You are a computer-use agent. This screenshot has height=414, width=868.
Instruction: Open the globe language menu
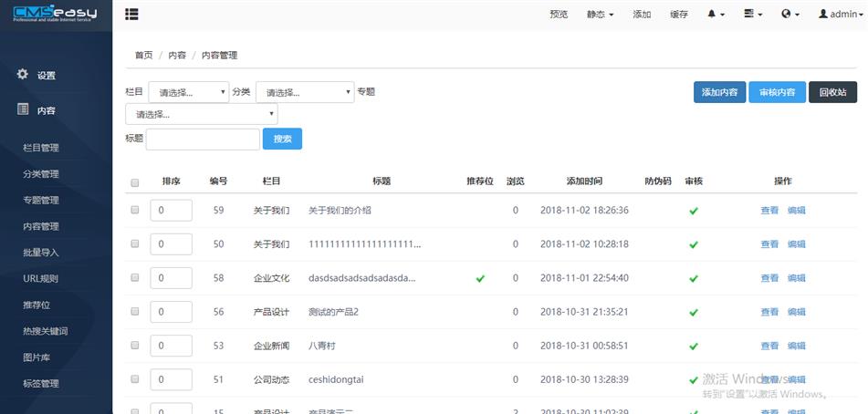(790, 15)
